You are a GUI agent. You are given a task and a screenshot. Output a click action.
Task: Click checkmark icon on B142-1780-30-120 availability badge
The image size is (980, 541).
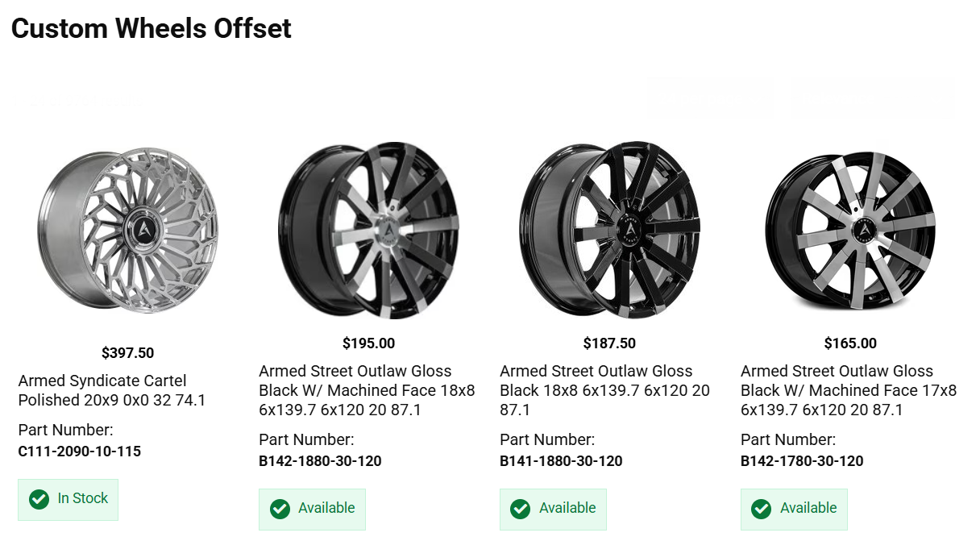point(762,509)
